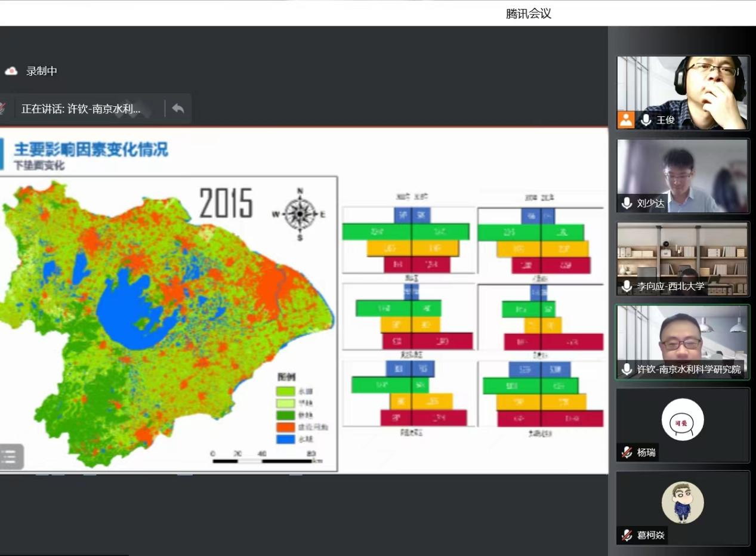Click the 录制中 recording status label
Viewport: 756px width, 556px height.
tap(42, 71)
